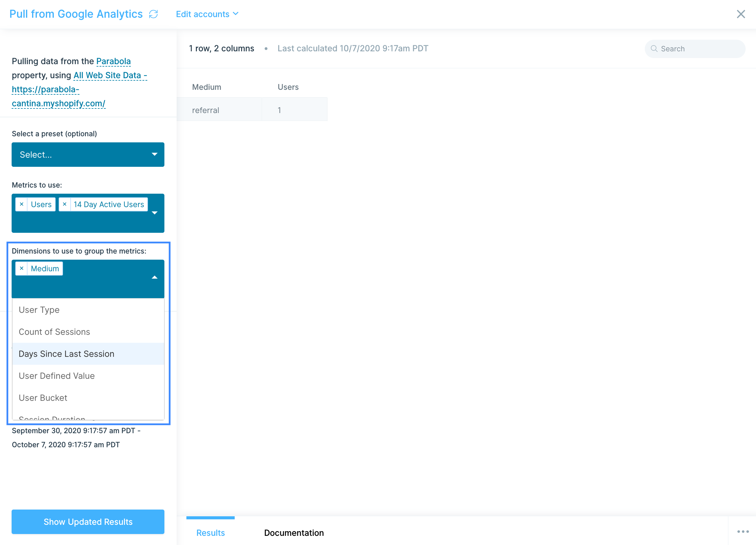Select User Type dimension option
The image size is (756, 545).
click(x=88, y=310)
